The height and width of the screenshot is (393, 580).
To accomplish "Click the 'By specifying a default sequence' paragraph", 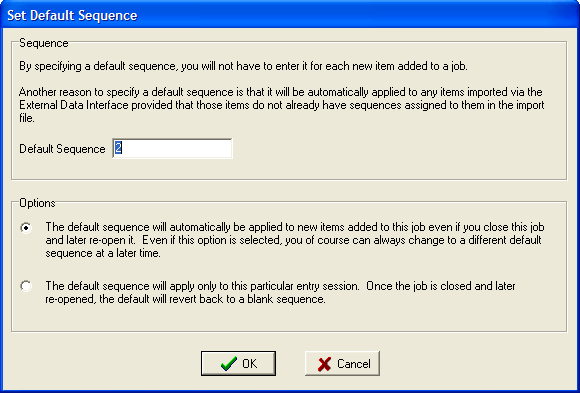I will tap(243, 66).
